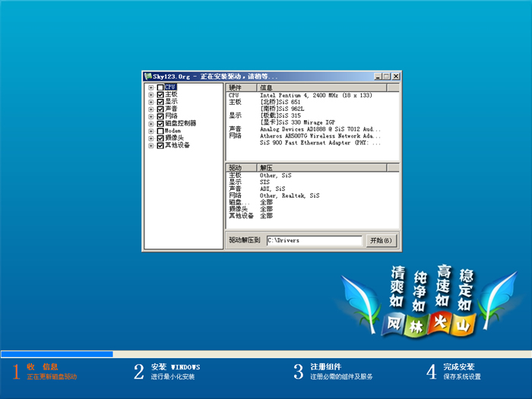Click the 驱动解压到 button
Image resolution: width=532 pixels, height=399 pixels.
(245, 240)
